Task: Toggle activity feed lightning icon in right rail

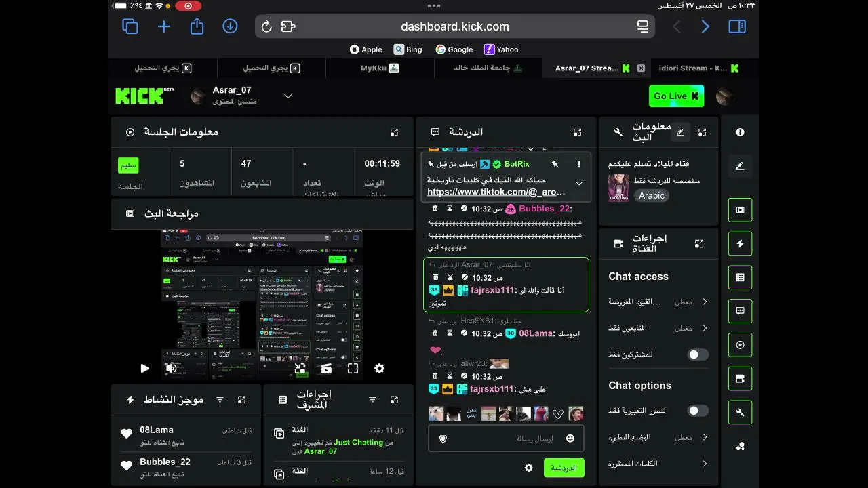Action: [x=740, y=244]
